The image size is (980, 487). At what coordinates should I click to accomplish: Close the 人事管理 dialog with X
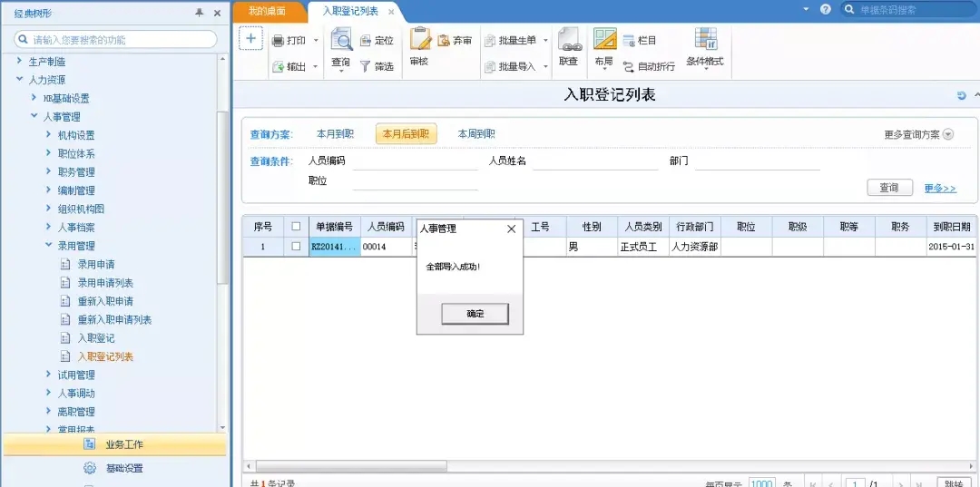click(511, 229)
